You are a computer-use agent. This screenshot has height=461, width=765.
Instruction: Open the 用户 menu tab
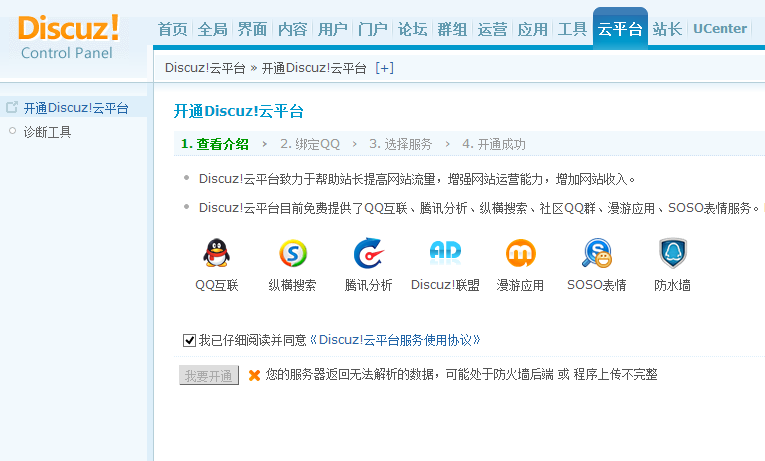[x=333, y=29]
